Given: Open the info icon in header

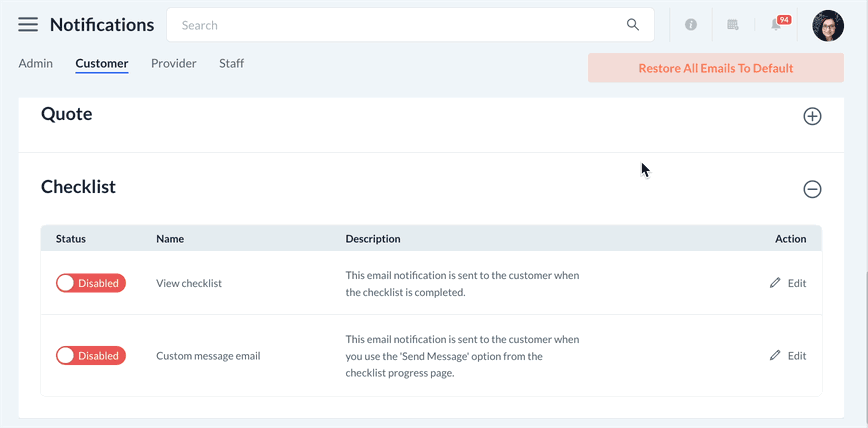Looking at the screenshot, I should (691, 25).
